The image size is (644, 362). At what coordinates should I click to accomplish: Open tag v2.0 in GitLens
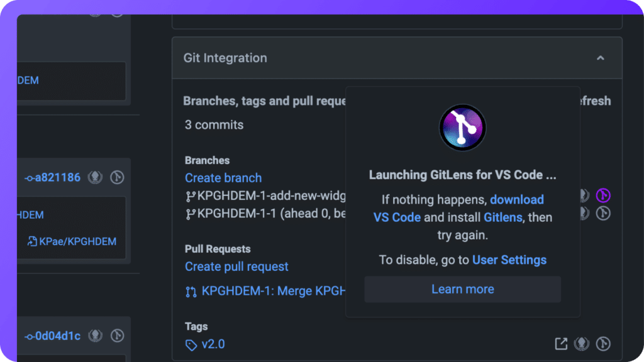tap(603, 344)
